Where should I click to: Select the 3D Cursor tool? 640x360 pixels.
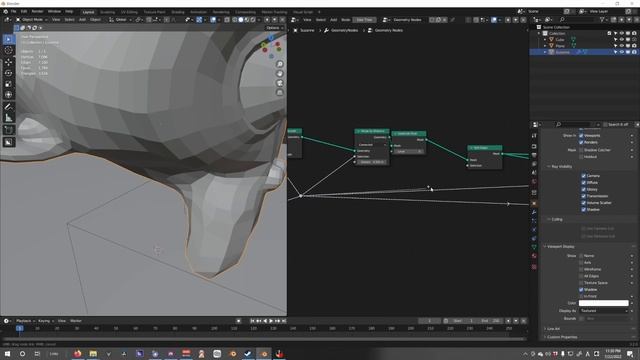coord(9,50)
